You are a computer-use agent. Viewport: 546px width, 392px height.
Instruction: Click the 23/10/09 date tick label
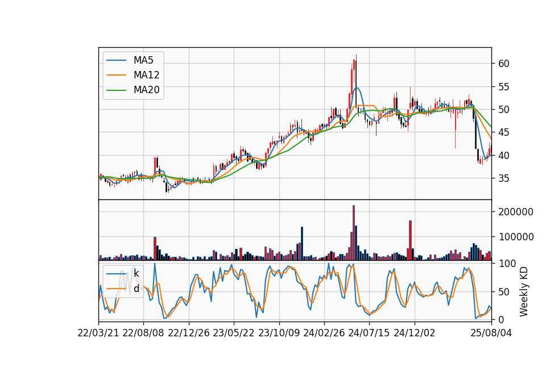click(279, 333)
